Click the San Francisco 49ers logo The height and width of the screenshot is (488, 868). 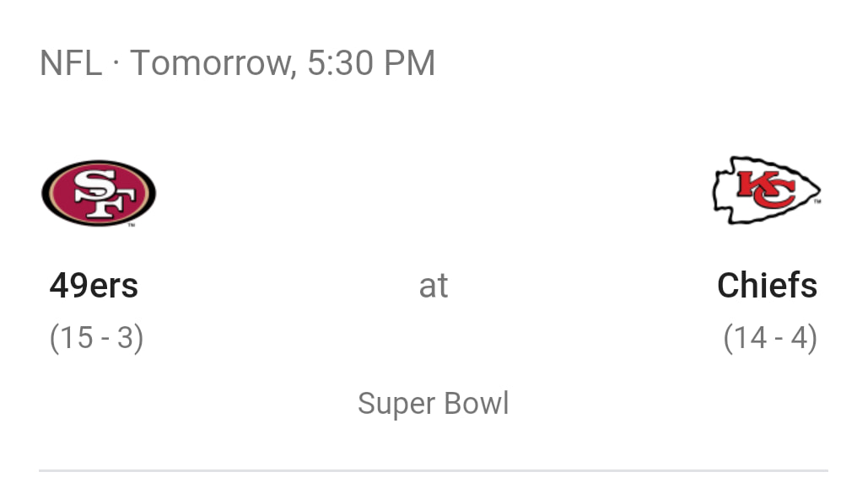click(x=99, y=193)
